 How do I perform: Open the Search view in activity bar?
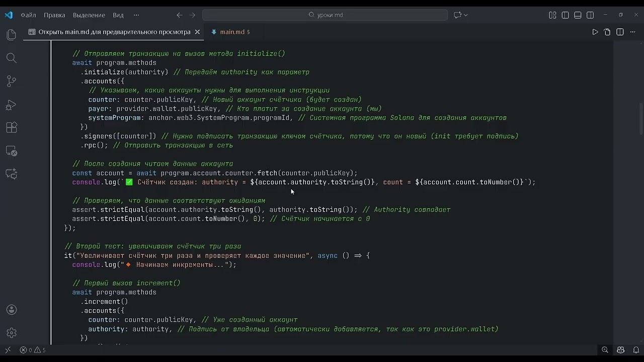[11, 58]
